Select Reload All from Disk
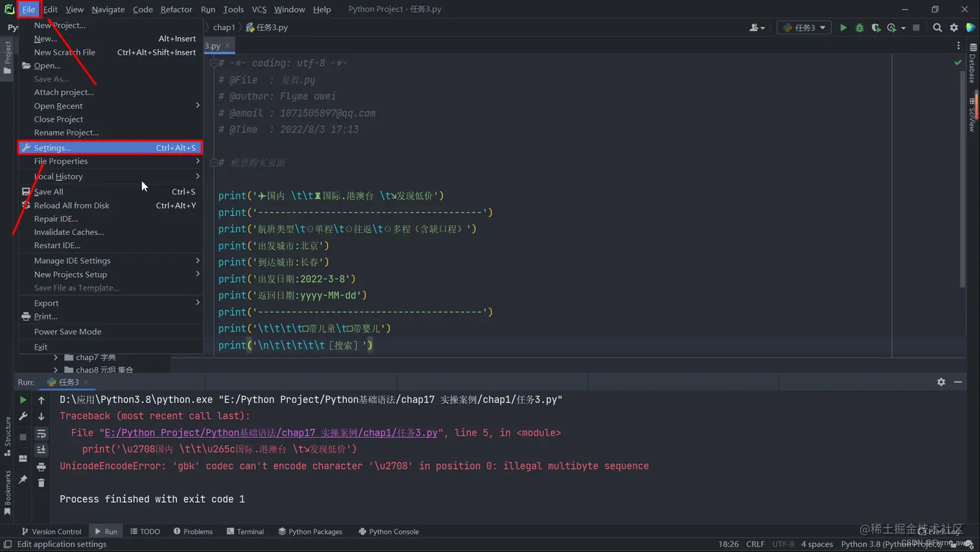The height and width of the screenshot is (552, 980). click(110, 206)
